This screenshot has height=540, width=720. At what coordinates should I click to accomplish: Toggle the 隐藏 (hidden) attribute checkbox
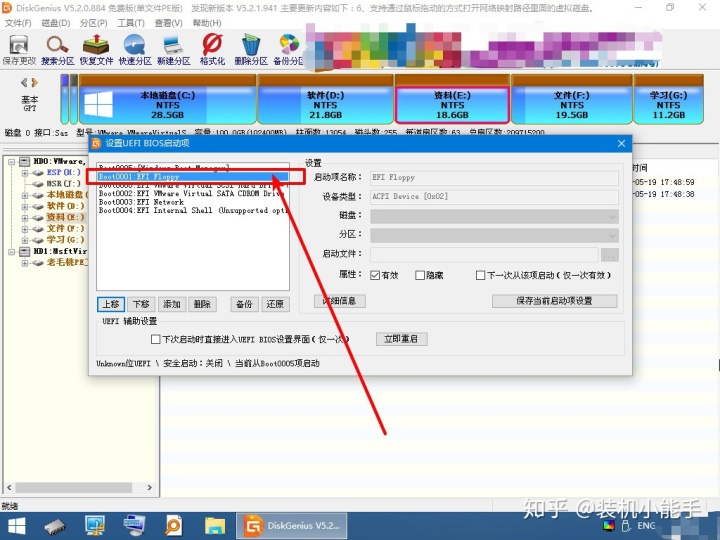pos(420,275)
